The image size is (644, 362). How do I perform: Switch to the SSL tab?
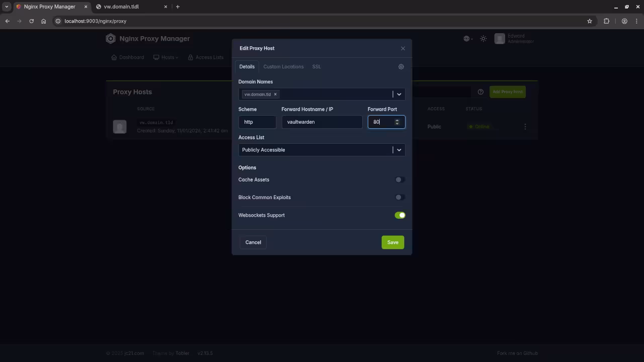click(x=316, y=66)
